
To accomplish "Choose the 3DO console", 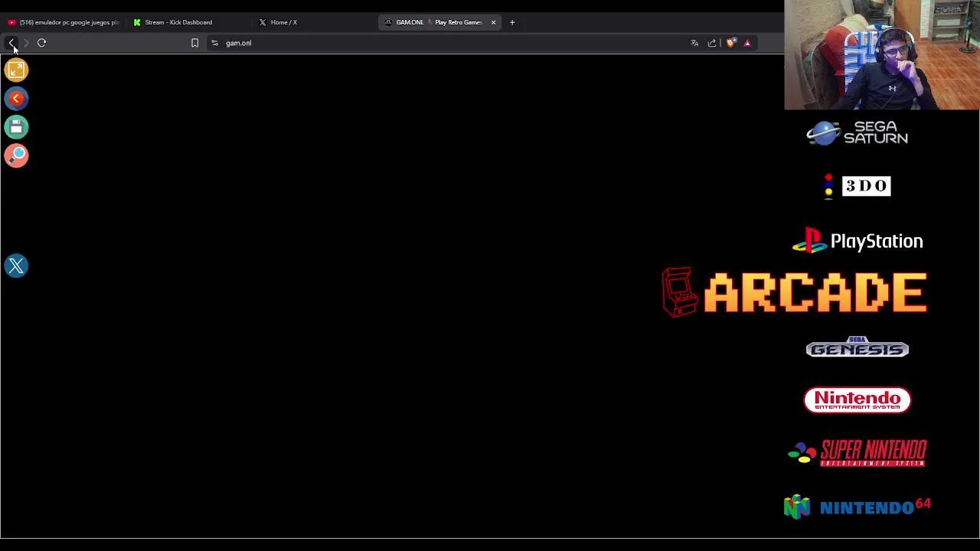I will coord(857,186).
